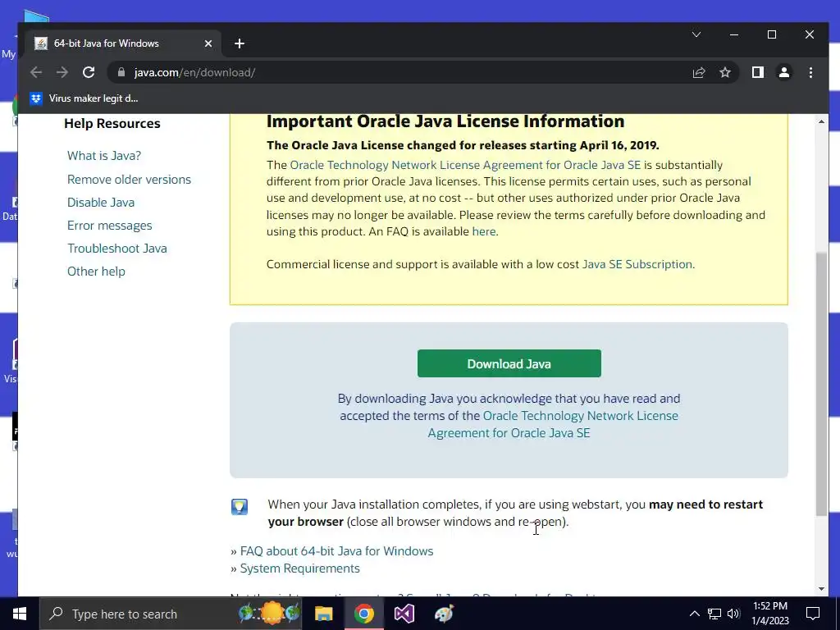Image resolution: width=840 pixels, height=630 pixels.
Task: Open 'Troubleshoot Java' link
Action: tap(117, 249)
